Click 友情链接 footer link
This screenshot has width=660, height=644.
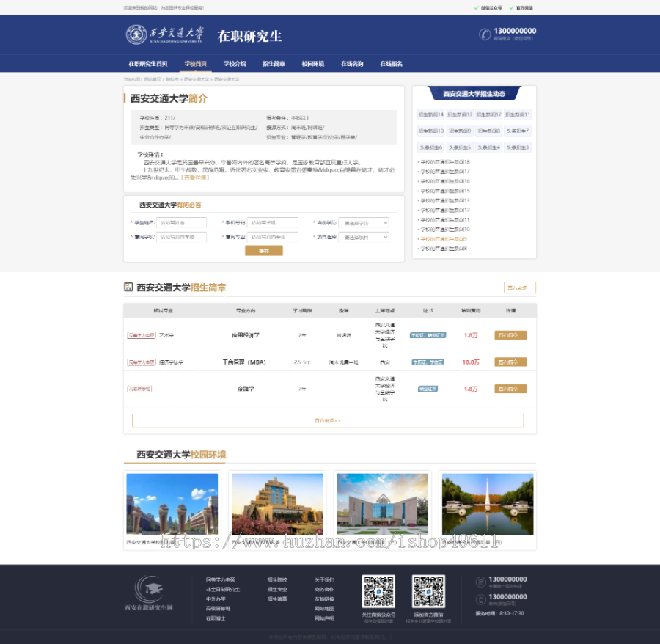click(324, 599)
